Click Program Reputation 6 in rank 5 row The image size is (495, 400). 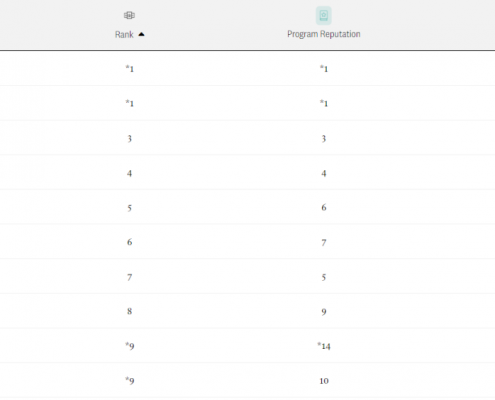coord(324,208)
